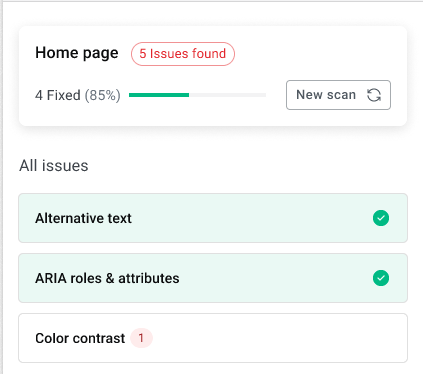Expand the Alternative text issue row
The height and width of the screenshot is (374, 423).
click(213, 218)
